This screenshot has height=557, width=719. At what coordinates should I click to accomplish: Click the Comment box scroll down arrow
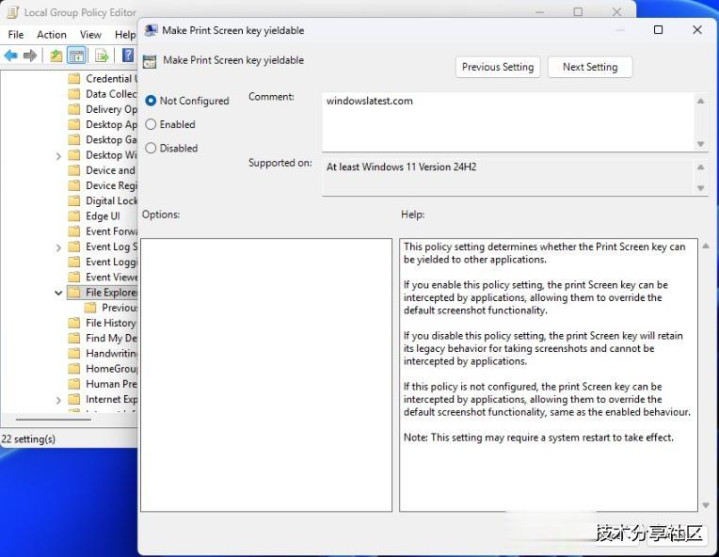pos(701,144)
